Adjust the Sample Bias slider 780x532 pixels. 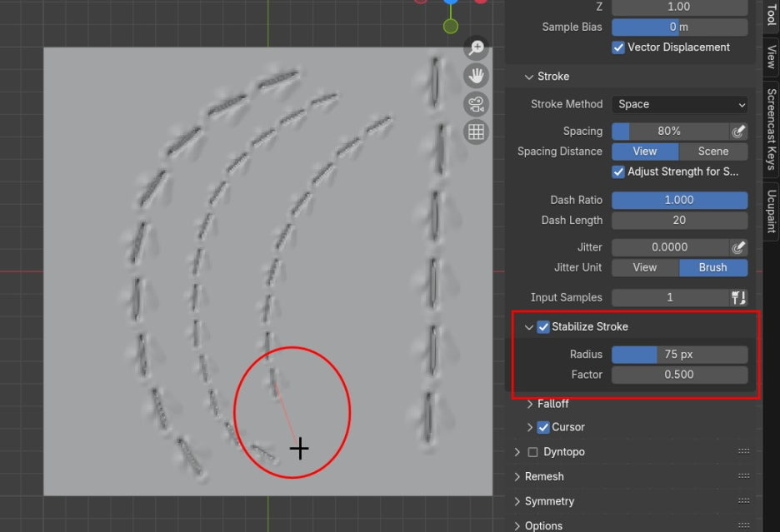tap(679, 27)
